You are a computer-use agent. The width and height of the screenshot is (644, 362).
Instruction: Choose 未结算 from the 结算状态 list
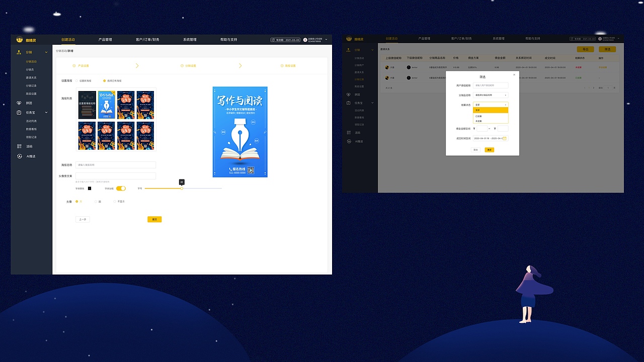[491, 121]
